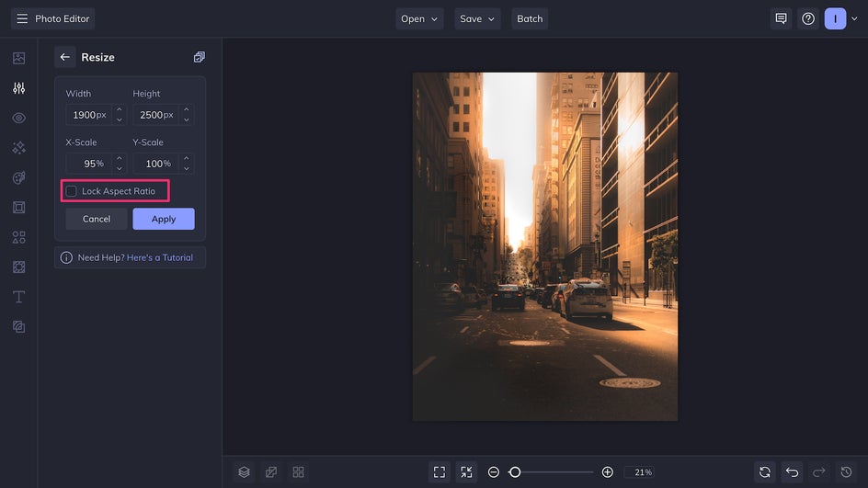Image resolution: width=868 pixels, height=488 pixels.
Task: Open the grid view icon in bottom bar
Action: [x=298, y=472]
